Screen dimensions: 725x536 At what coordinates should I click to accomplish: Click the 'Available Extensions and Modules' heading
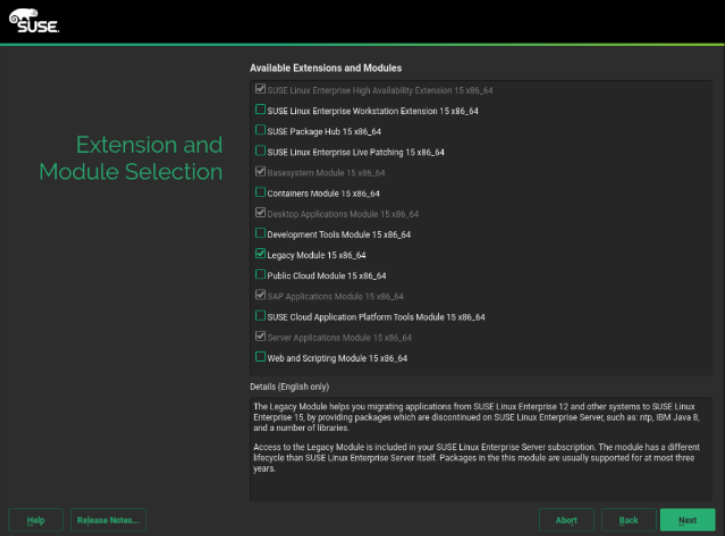click(326, 68)
